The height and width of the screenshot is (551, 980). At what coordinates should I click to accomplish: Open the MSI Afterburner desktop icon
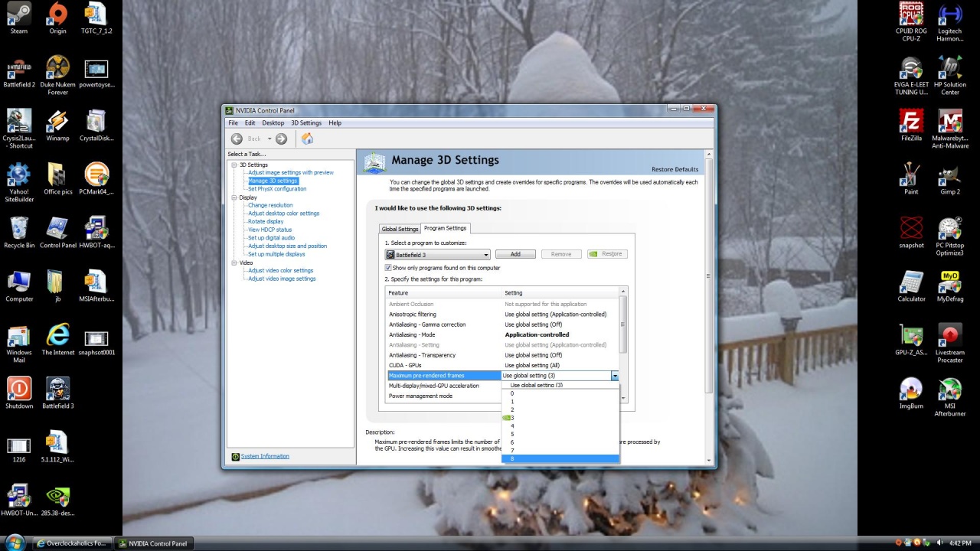pos(949,390)
